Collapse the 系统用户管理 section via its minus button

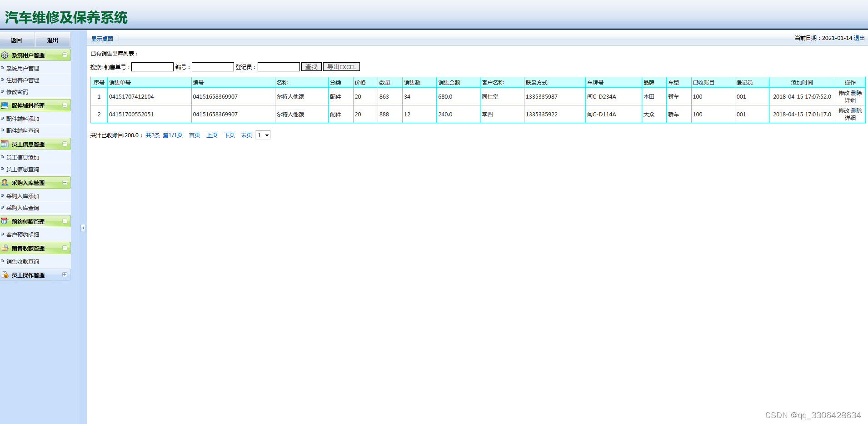(65, 55)
